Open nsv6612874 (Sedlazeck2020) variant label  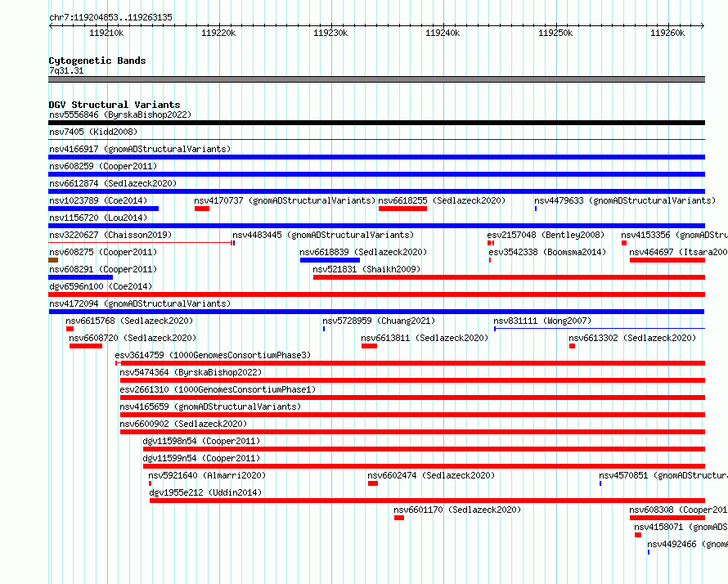(x=113, y=183)
